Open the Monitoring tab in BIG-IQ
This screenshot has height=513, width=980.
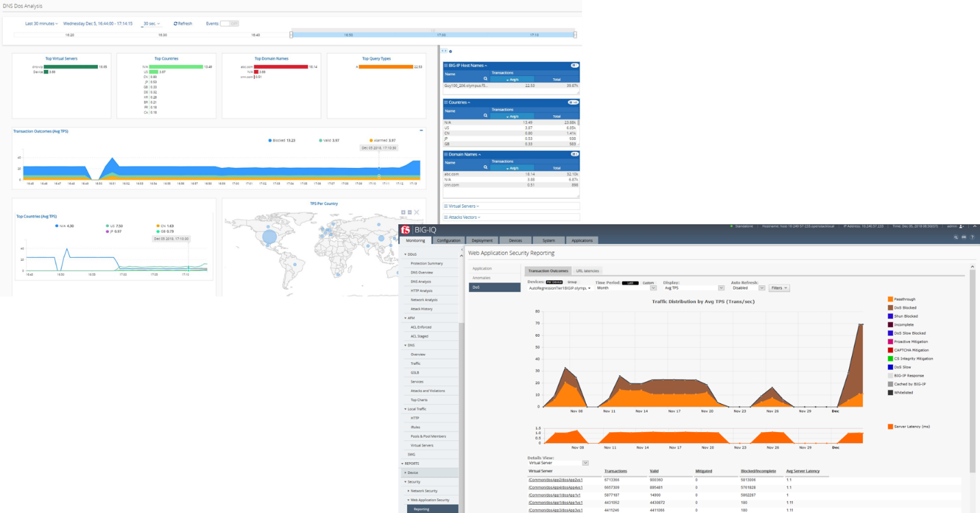[415, 240]
